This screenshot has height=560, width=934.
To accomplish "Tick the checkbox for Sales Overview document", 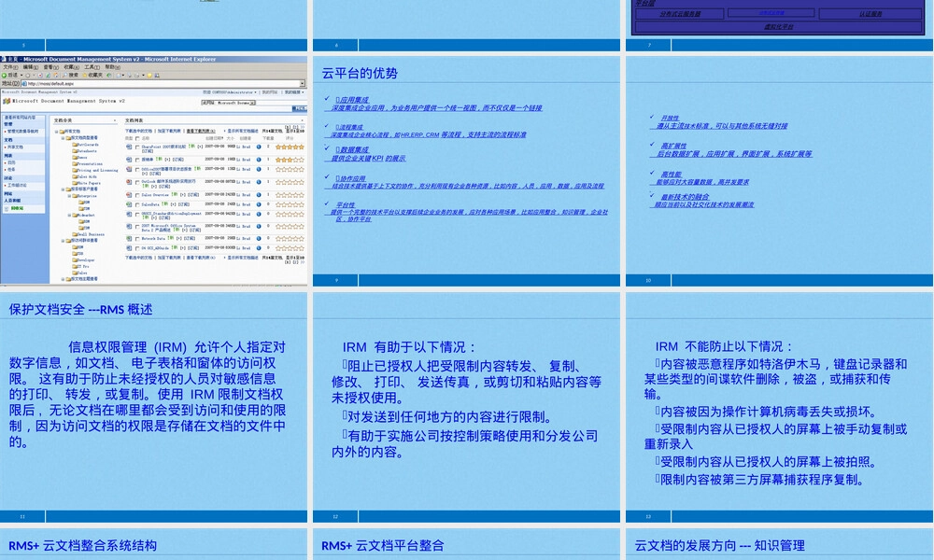I will point(137,195).
